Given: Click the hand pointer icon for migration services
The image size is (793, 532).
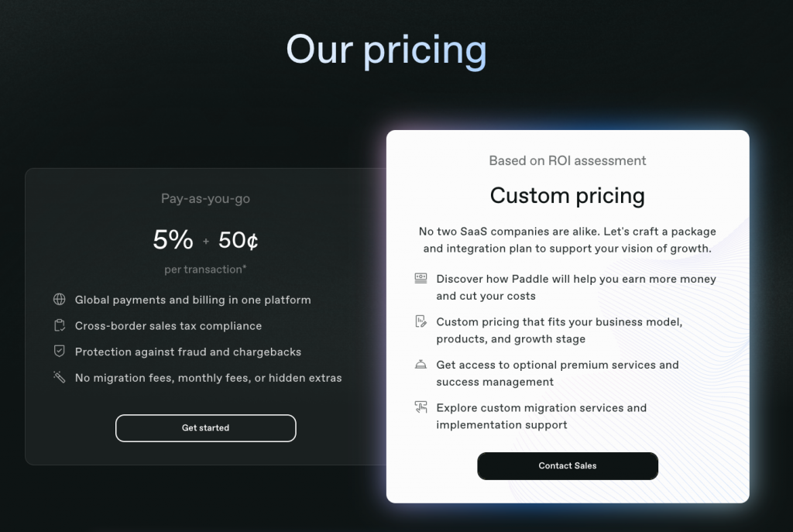Looking at the screenshot, I should 421,407.
